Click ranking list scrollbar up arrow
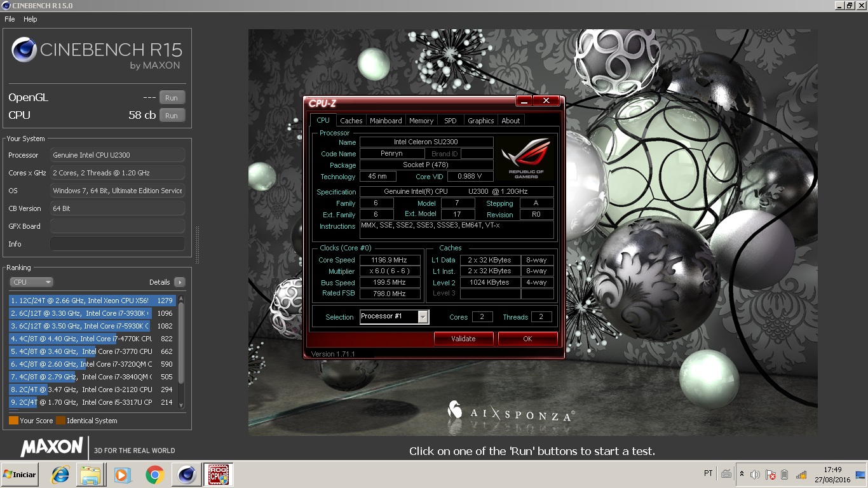Screen dimensions: 868x488 (x=181, y=298)
